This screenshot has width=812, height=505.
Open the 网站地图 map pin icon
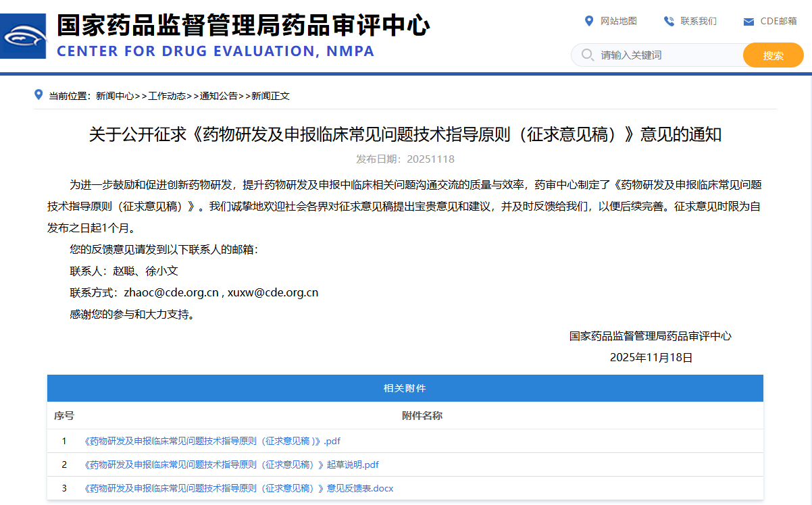[590, 21]
